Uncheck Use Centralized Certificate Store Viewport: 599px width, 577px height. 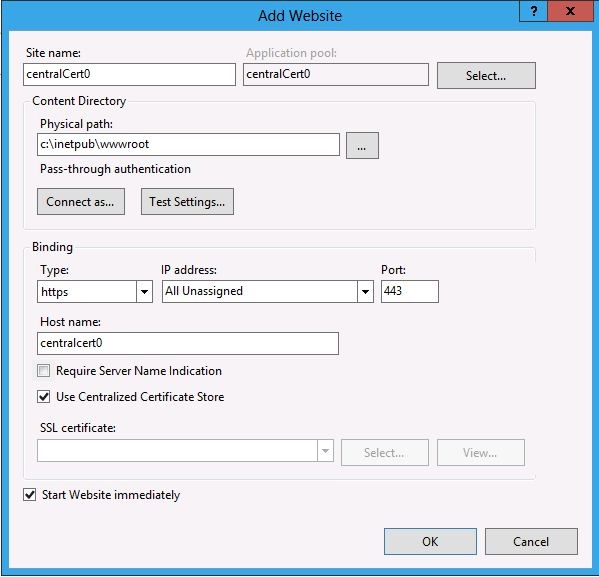pyautogui.click(x=44, y=397)
